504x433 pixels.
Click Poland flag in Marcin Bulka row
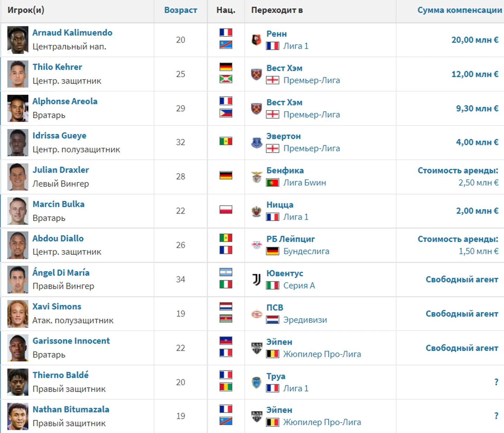point(226,210)
